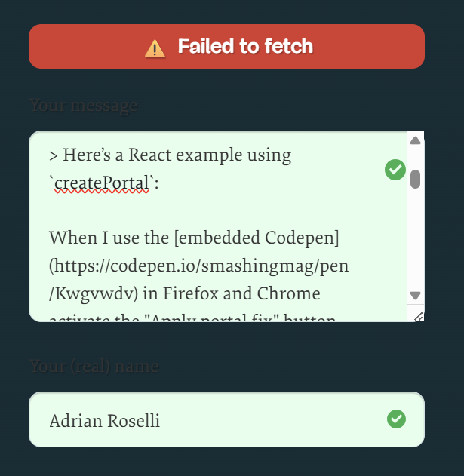Click the misspelled word createPortal in the message

(x=102, y=183)
